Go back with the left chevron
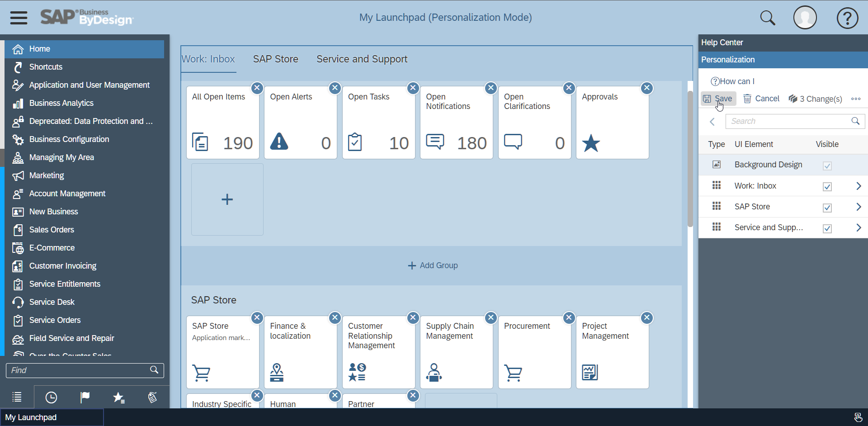 [712, 121]
